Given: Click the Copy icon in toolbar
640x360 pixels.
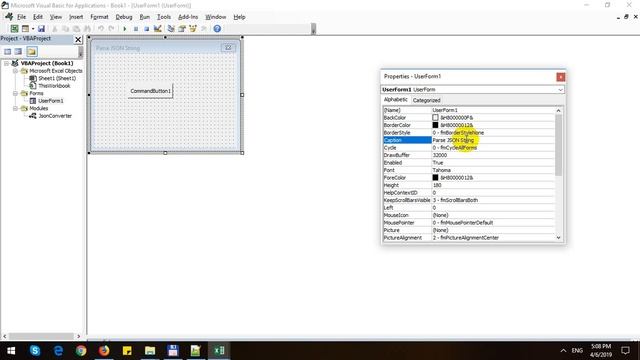Looking at the screenshot, I should [x=65, y=29].
